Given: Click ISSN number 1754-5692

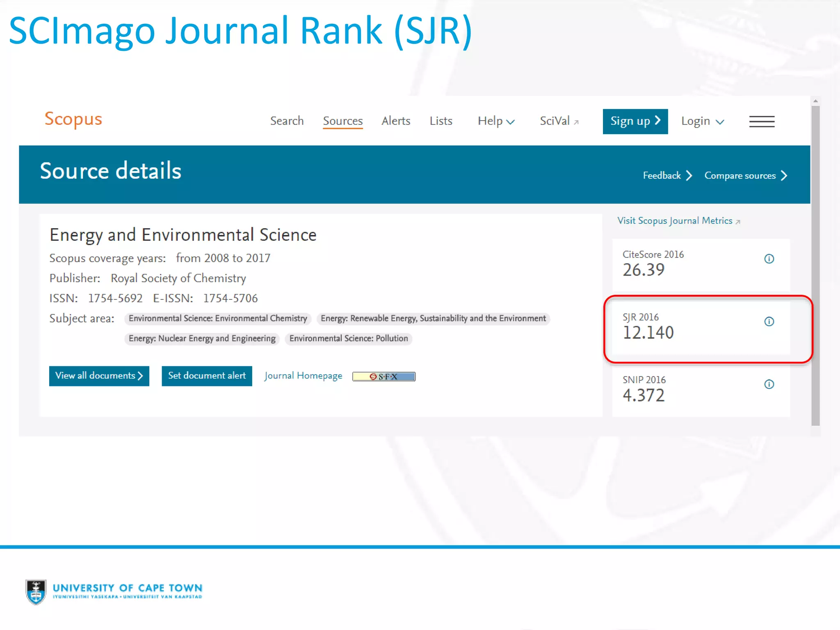Looking at the screenshot, I should click(115, 298).
